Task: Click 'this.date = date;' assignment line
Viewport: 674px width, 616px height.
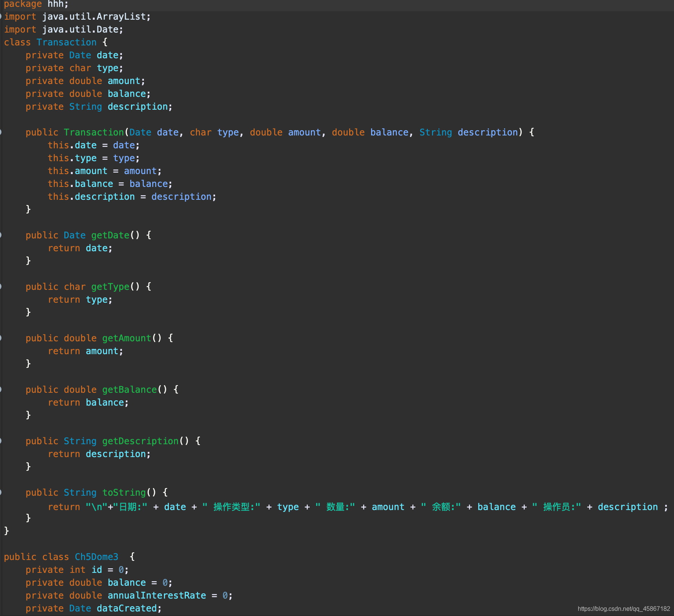Action: pyautogui.click(x=94, y=145)
